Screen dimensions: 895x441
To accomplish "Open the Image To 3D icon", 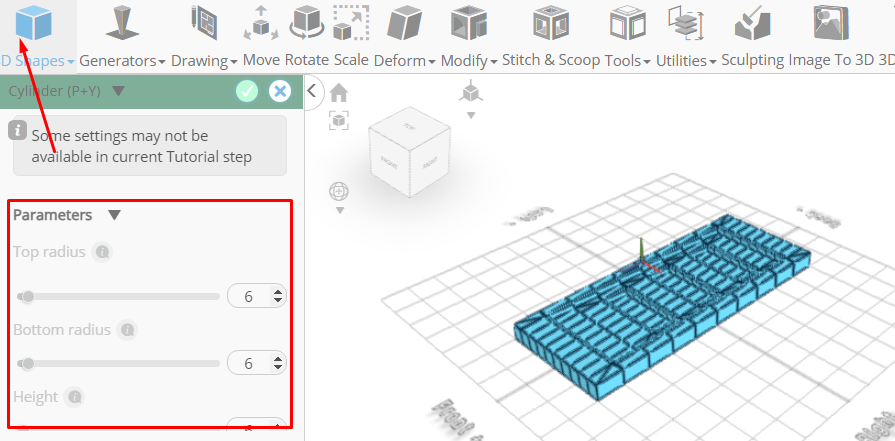I will [x=831, y=23].
